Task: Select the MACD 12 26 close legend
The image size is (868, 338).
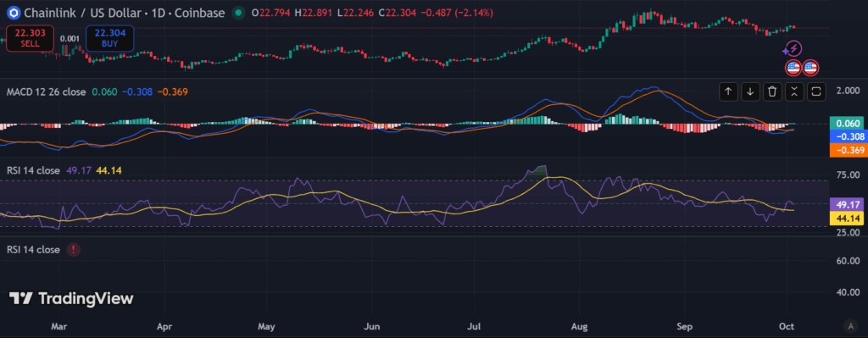Action: (46, 91)
